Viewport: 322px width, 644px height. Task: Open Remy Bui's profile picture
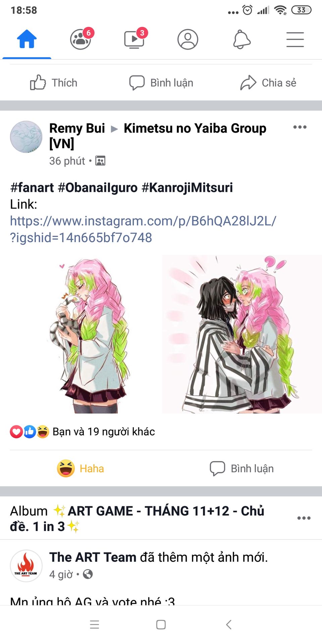pos(26,137)
